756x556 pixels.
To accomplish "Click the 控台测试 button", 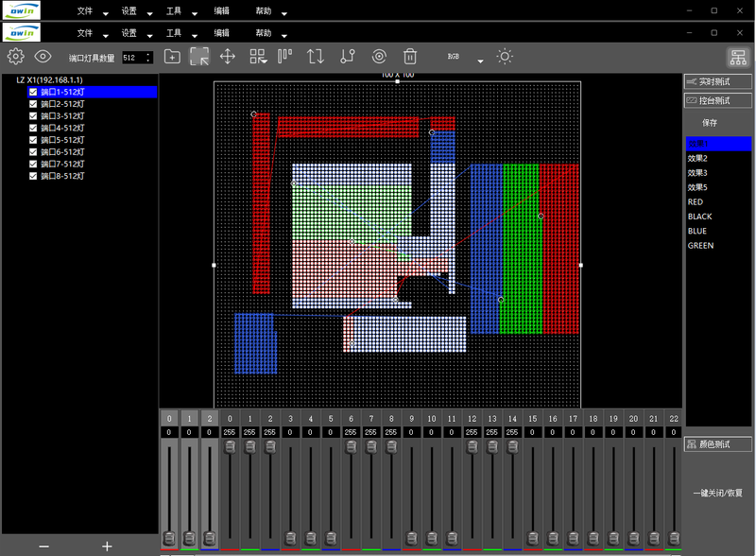I will tap(718, 100).
